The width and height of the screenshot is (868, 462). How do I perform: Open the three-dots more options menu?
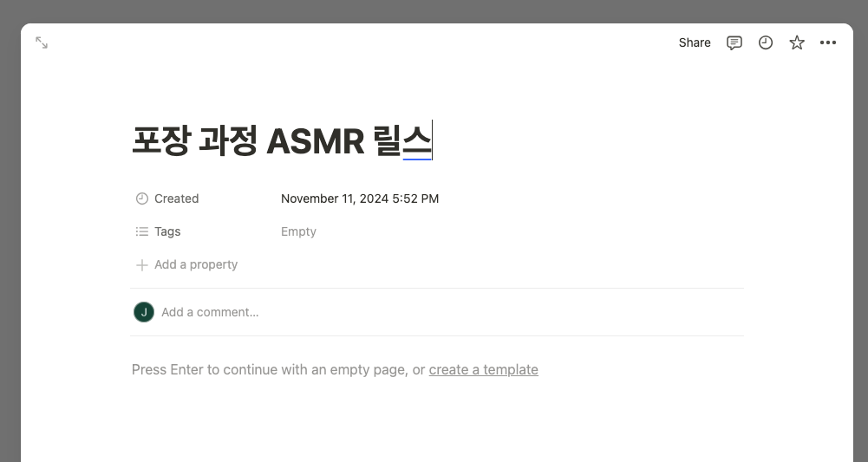point(828,42)
